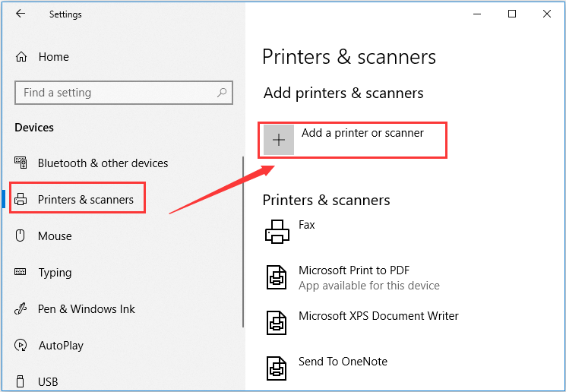Click the sidebar vertical scrollbar
Image resolution: width=566 pixels, height=392 pixels.
coord(242,243)
